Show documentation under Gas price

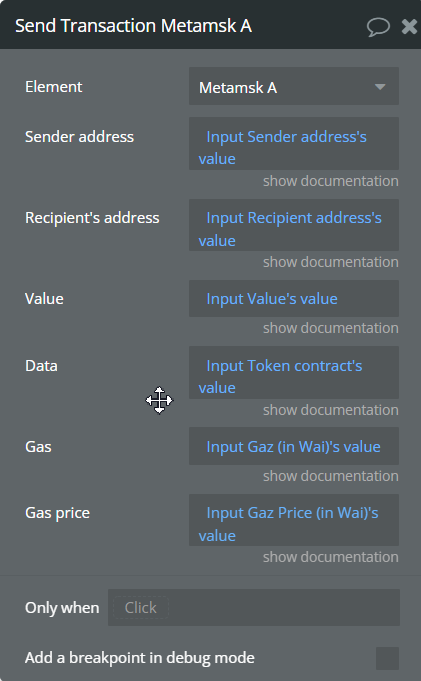[330, 557]
